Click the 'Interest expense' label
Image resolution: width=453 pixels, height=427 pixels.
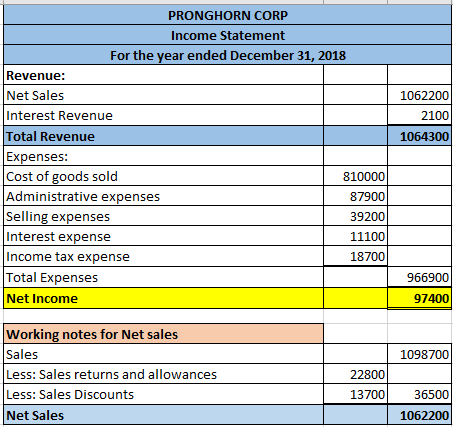pos(163,236)
